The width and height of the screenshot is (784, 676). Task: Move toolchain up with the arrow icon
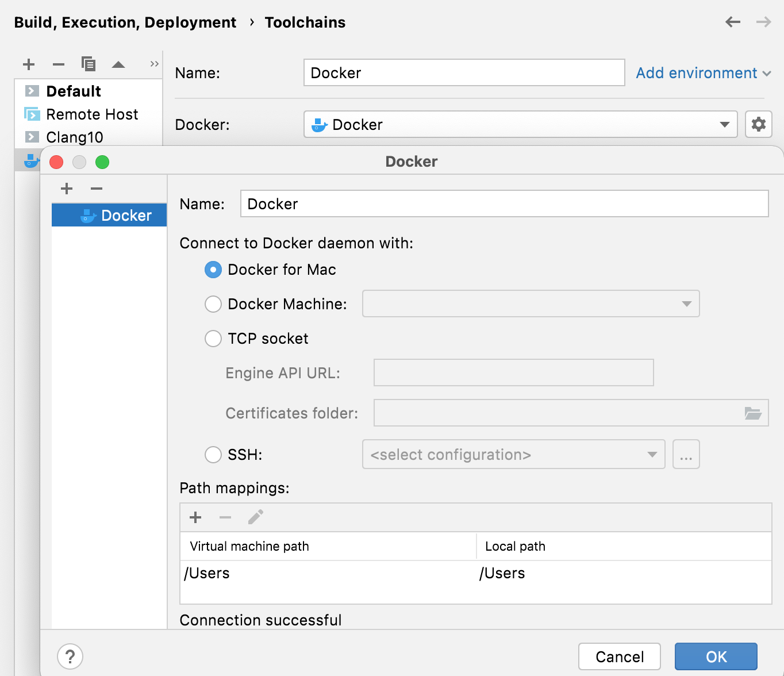118,64
